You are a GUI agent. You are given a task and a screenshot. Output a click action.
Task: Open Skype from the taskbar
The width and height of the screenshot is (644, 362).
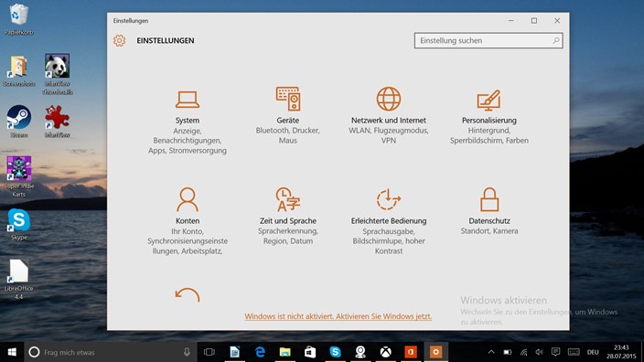335,352
